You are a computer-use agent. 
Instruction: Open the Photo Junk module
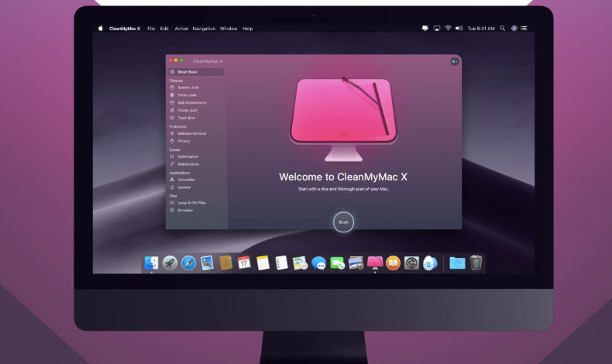click(187, 95)
